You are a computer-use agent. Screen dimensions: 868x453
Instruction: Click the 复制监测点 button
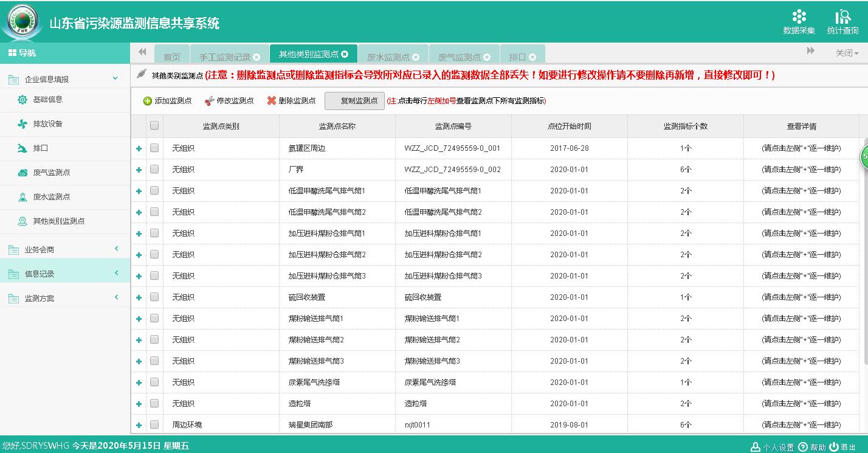coord(355,101)
